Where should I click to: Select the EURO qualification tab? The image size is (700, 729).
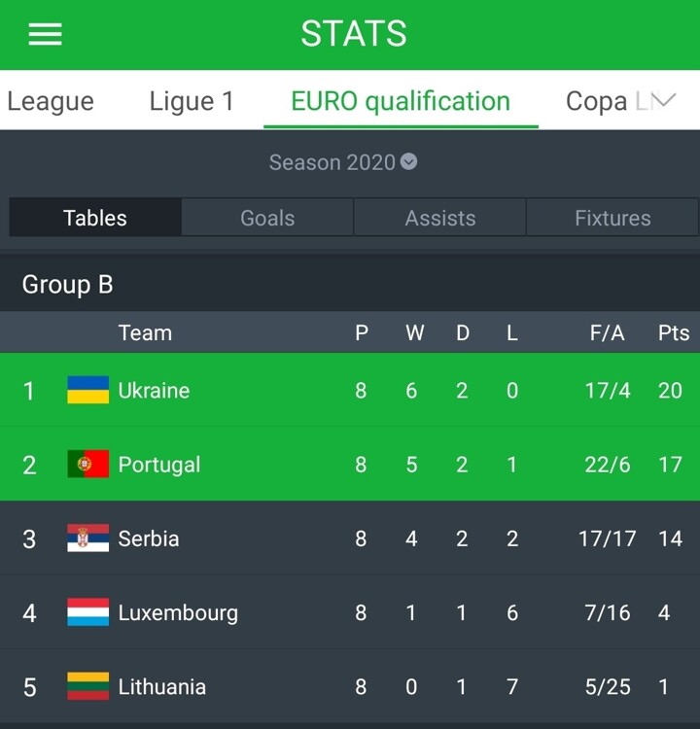[401, 101]
